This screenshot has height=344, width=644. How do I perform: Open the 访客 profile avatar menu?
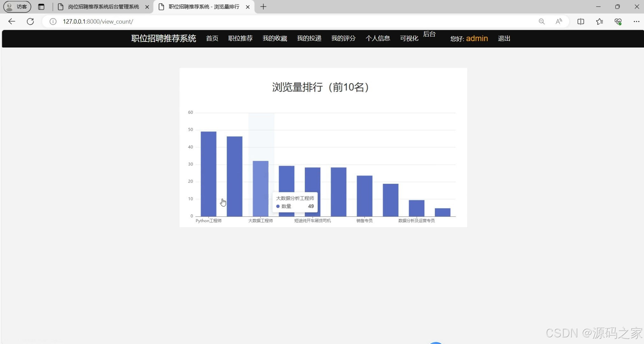pyautogui.click(x=17, y=6)
